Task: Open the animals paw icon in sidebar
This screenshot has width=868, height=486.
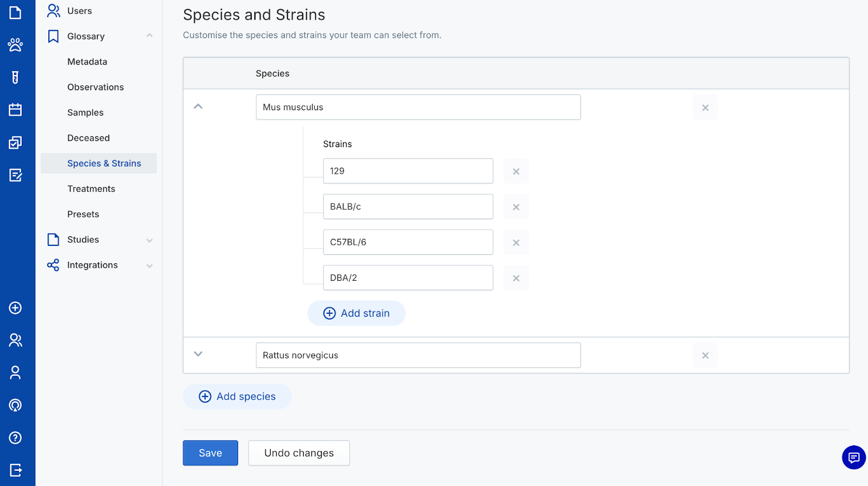Action: (15, 45)
